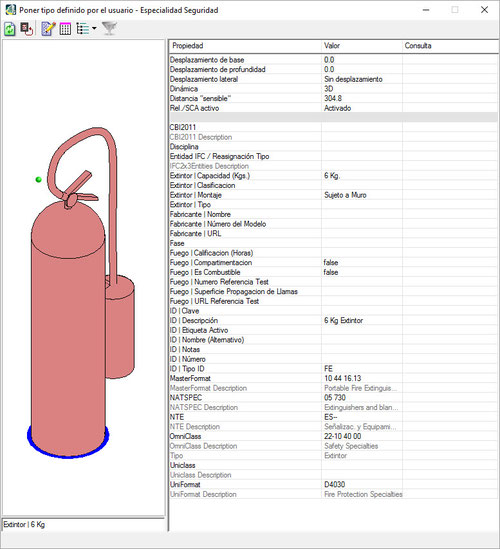Viewport: 500px width, 549px height.
Task: Click the green handle point near the extinguisher hose
Action: click(x=39, y=180)
